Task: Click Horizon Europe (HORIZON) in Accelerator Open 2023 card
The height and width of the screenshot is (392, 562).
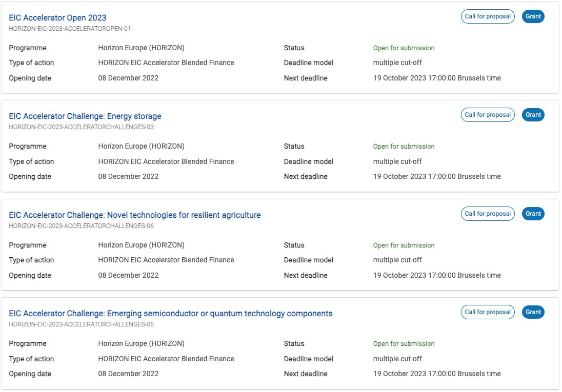Action: 141,48
